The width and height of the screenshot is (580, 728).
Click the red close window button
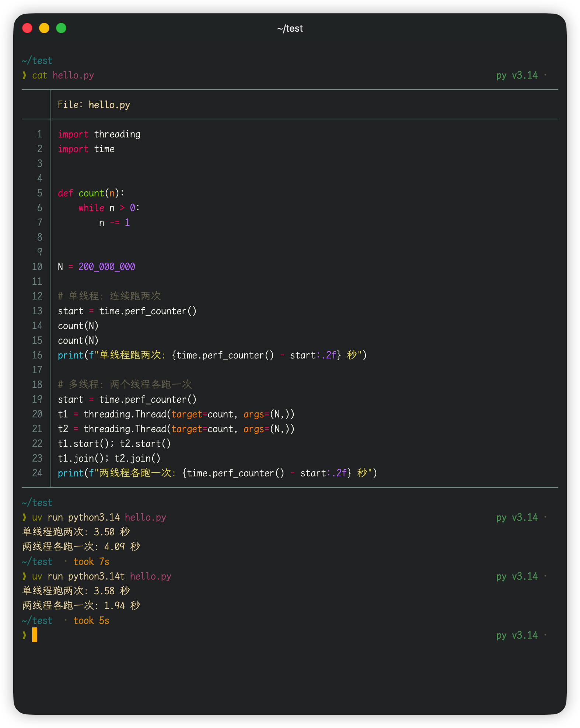tap(27, 28)
